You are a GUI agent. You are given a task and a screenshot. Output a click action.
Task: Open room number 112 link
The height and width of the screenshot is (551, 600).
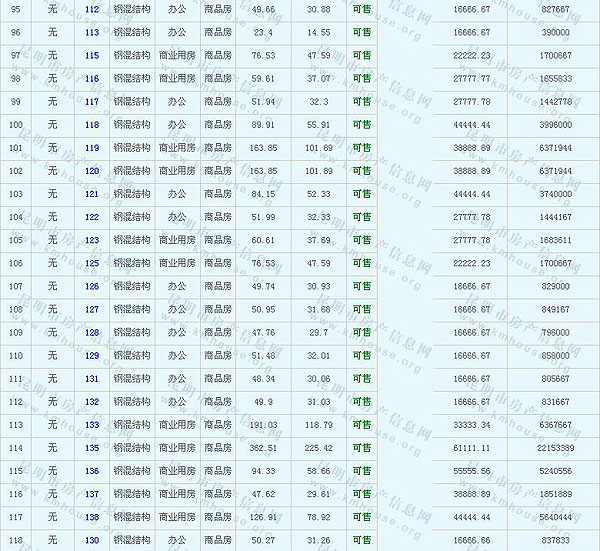(x=92, y=9)
